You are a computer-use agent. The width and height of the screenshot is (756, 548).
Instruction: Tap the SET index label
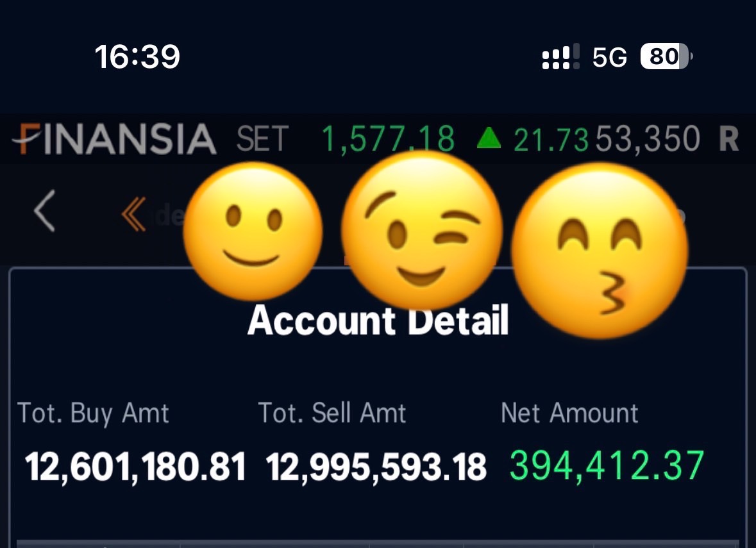[x=262, y=139]
